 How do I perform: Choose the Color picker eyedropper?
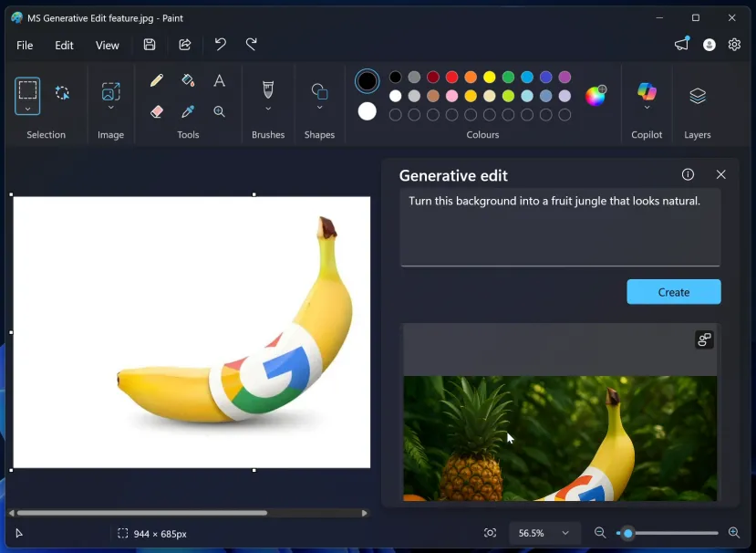pyautogui.click(x=188, y=111)
